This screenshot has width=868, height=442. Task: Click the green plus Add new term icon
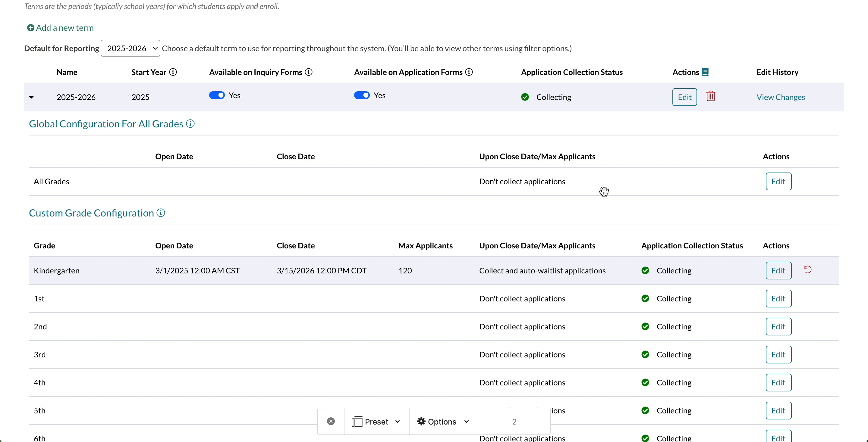pos(31,28)
